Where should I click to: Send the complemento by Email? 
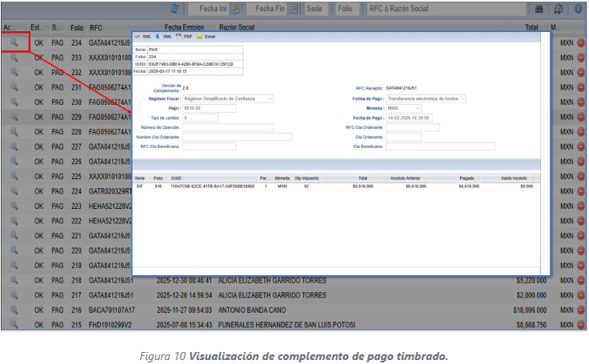(x=206, y=37)
